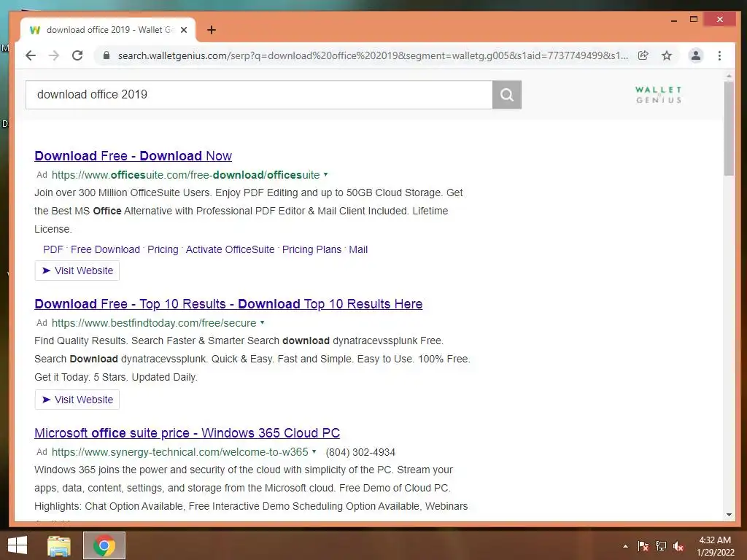Open Chrome three-dot menu
Image resolution: width=747 pixels, height=560 pixels.
719,55
